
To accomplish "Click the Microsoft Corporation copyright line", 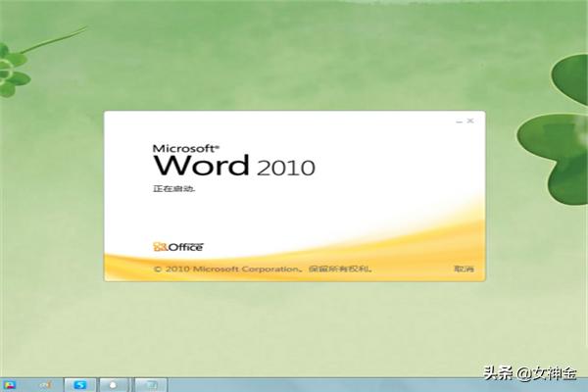I will [x=262, y=268].
